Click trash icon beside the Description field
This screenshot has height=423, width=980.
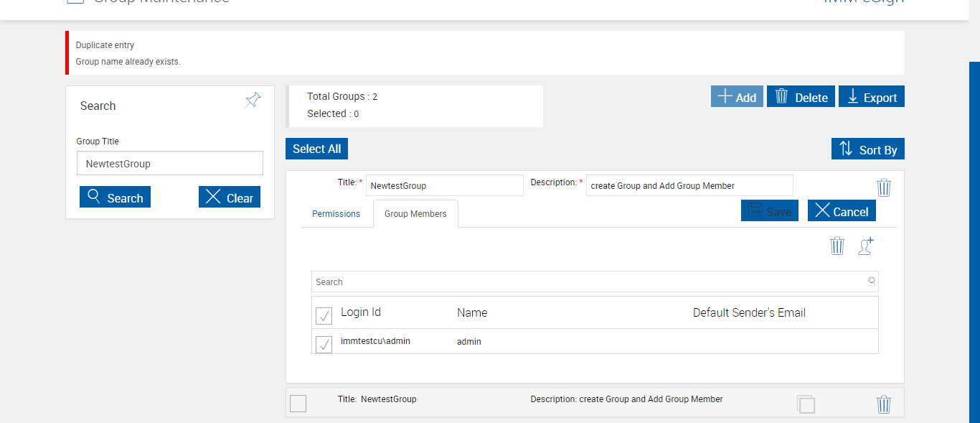coord(884,187)
